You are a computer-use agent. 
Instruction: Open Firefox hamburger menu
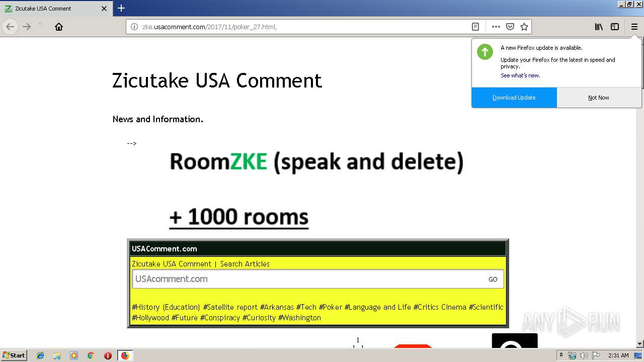click(x=634, y=27)
